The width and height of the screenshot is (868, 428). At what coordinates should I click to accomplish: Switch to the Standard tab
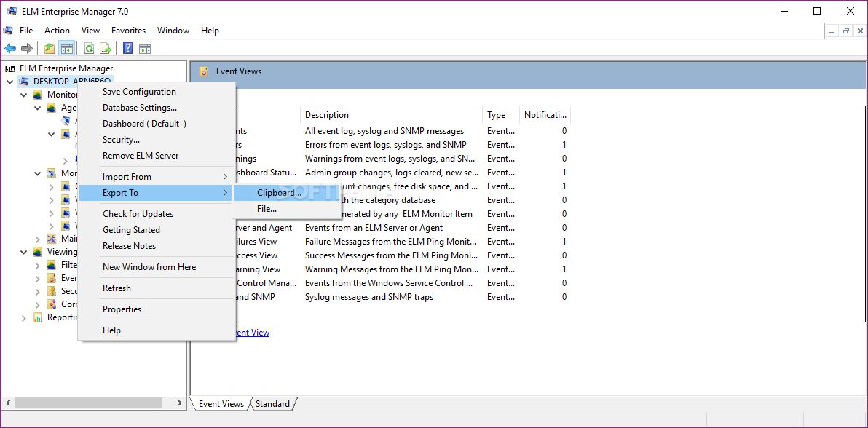coord(272,404)
